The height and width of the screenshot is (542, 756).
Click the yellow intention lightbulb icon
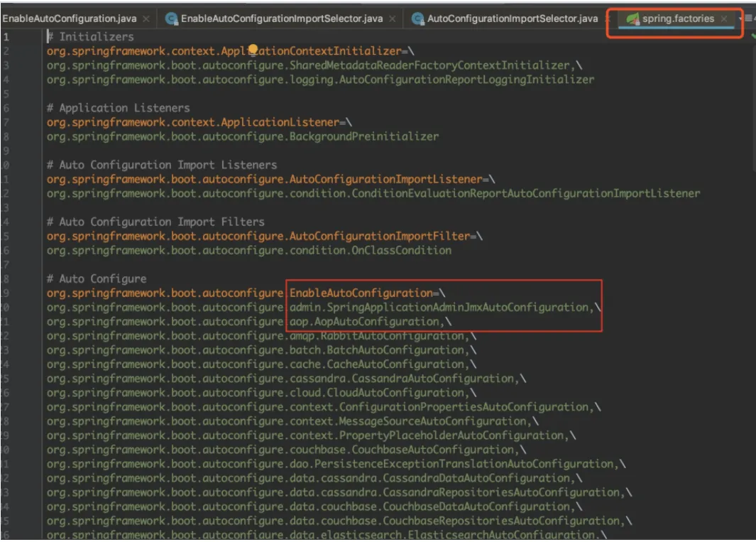click(253, 49)
